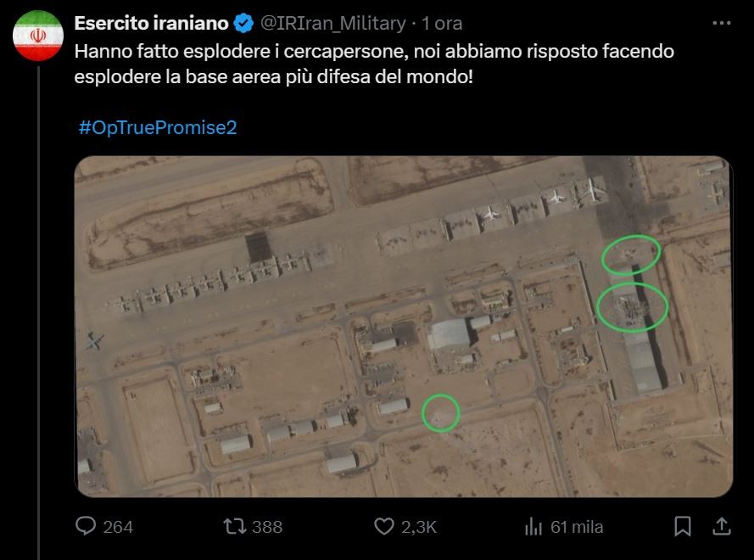The width and height of the screenshot is (754, 560).
Task: Click the 2,3K likes count
Action: tap(419, 527)
